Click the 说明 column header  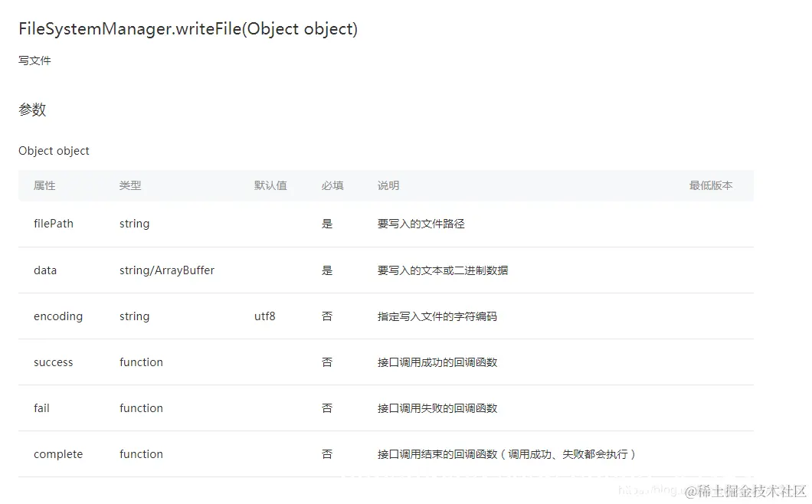(388, 185)
